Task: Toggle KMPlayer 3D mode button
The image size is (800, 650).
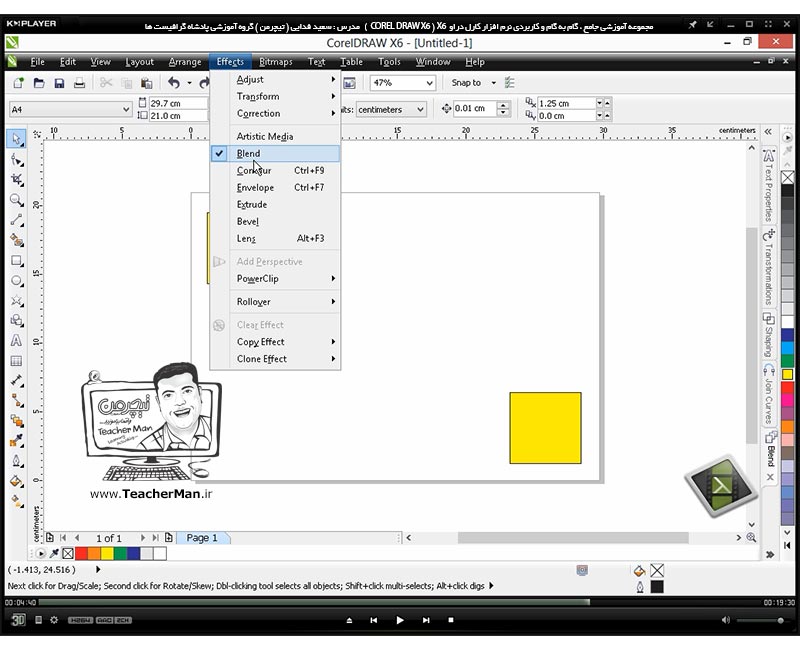Action: pos(18,620)
